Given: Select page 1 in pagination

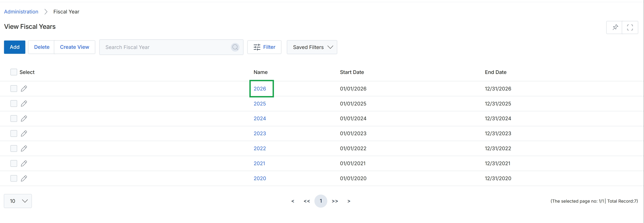Looking at the screenshot, I should 321,201.
